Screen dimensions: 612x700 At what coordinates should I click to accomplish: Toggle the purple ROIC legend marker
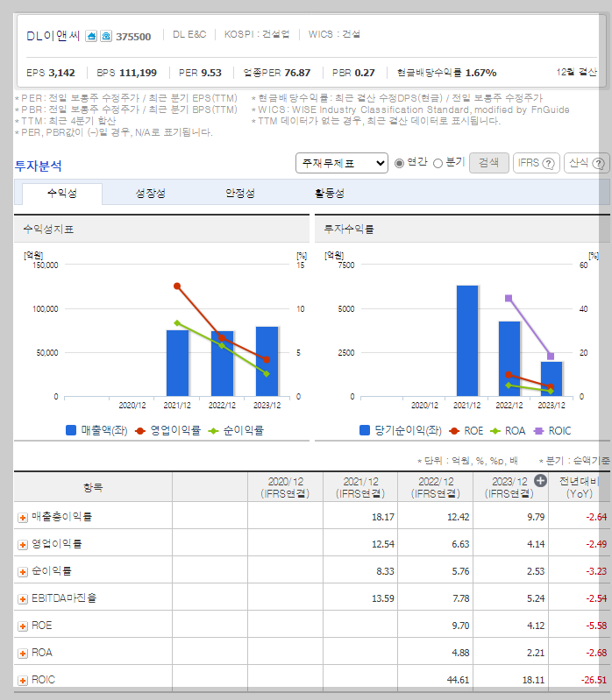[538, 431]
